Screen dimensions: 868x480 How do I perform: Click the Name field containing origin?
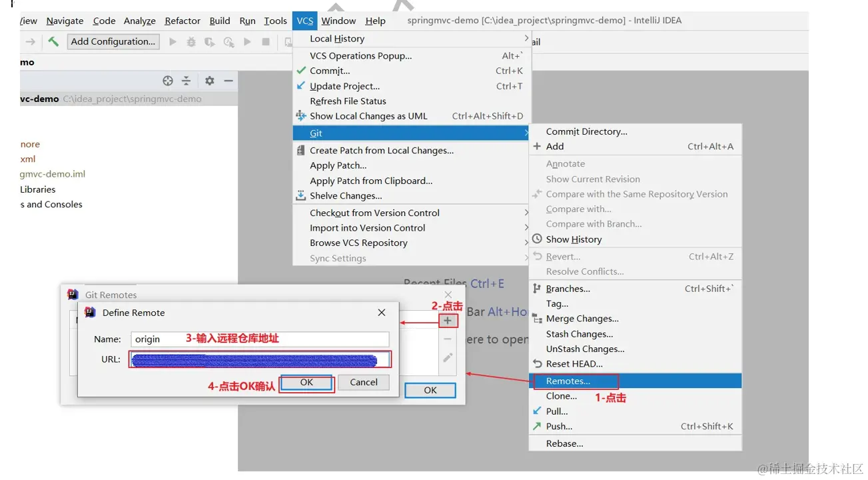(x=259, y=339)
